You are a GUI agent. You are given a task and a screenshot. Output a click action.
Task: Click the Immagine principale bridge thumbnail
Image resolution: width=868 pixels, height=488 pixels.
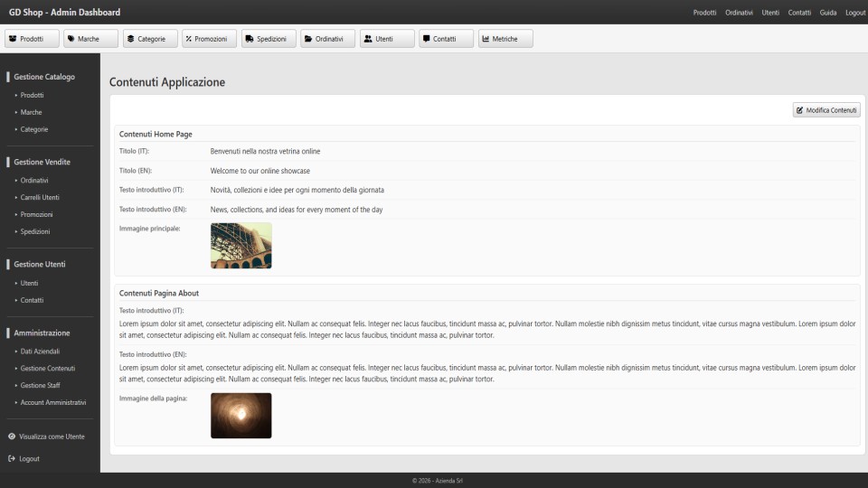click(241, 246)
